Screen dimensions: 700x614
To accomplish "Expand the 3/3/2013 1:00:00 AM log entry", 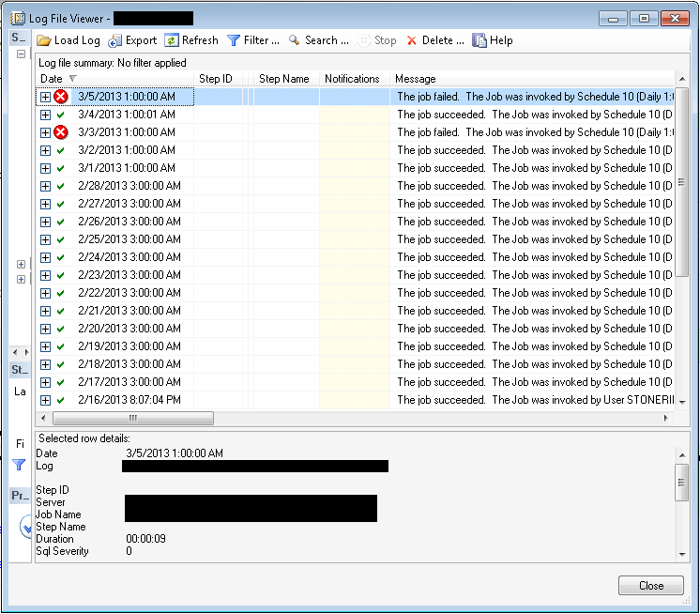I will [45, 132].
